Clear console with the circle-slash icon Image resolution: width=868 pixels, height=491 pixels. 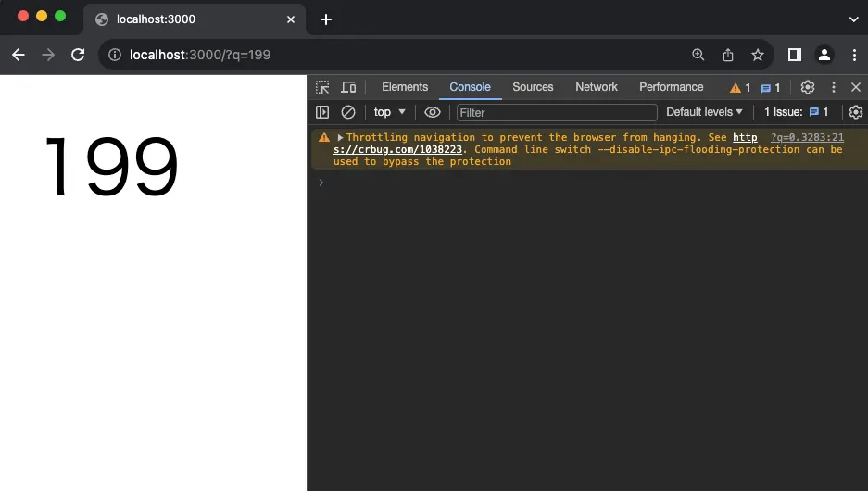348,112
